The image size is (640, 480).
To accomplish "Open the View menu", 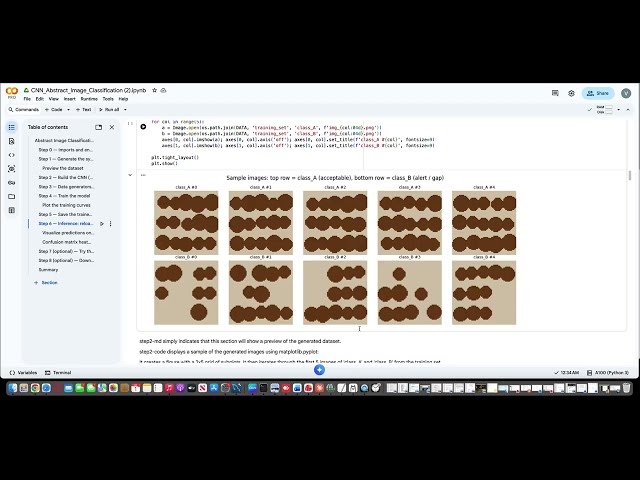I will point(53,99).
